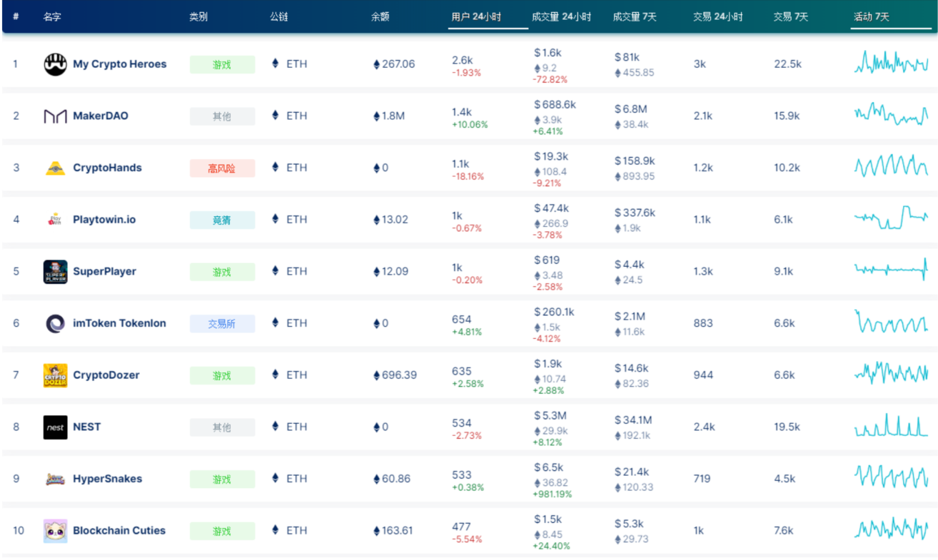Click the 竞猜 tag on Playtowin.io row
The width and height of the screenshot is (938, 560).
(x=222, y=220)
